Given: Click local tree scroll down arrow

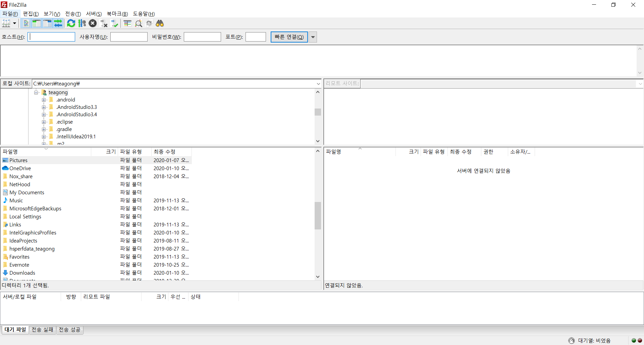Looking at the screenshot, I should (318, 141).
